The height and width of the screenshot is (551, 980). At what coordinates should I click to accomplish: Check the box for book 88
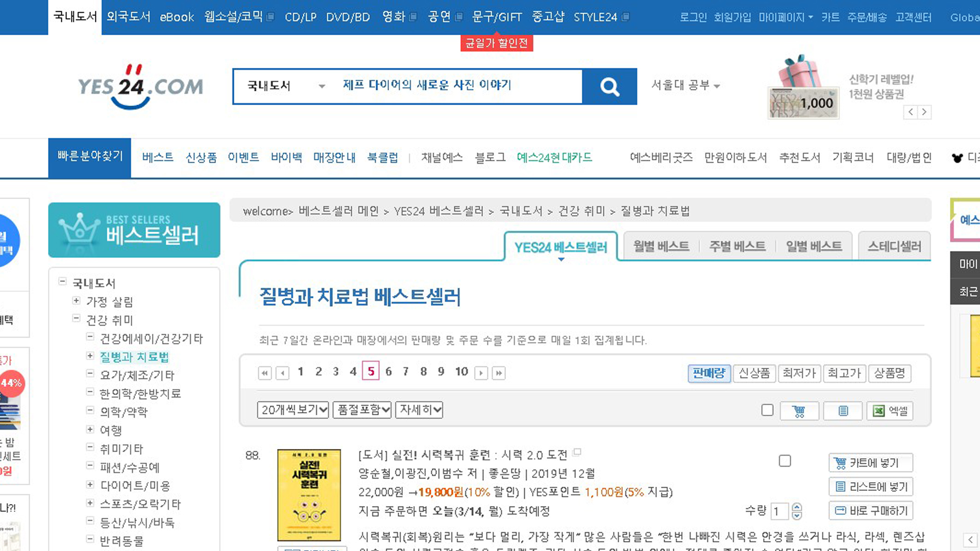pyautogui.click(x=785, y=461)
